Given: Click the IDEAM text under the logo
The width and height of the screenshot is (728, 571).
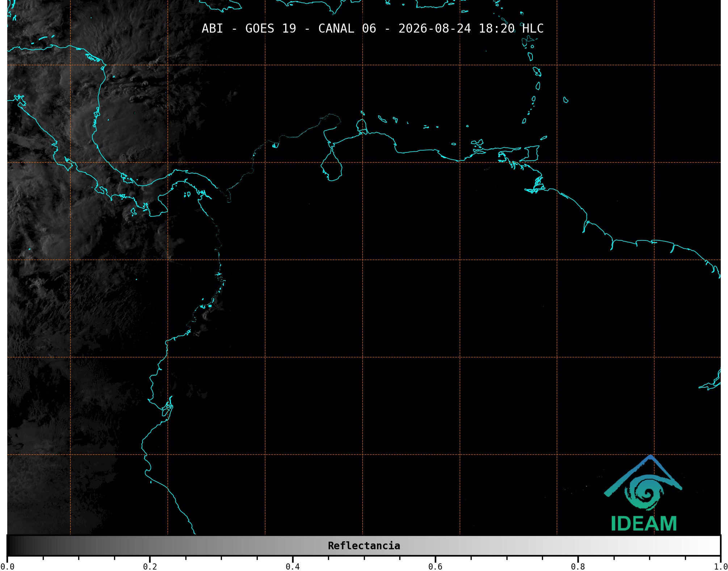Looking at the screenshot, I should click(x=644, y=524).
